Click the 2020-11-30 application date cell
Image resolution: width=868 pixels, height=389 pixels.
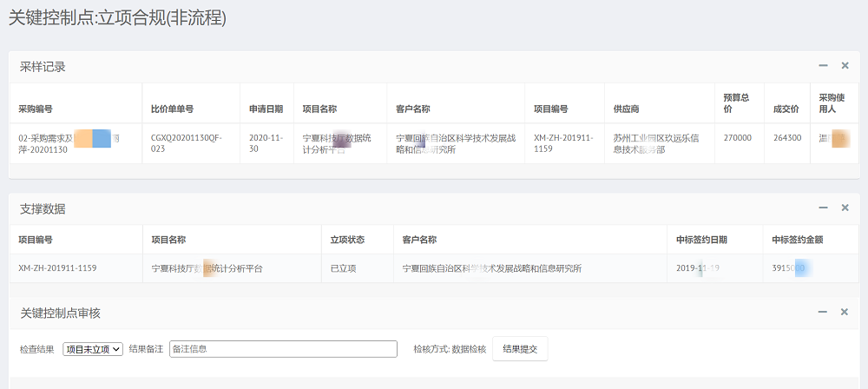pyautogui.click(x=266, y=143)
